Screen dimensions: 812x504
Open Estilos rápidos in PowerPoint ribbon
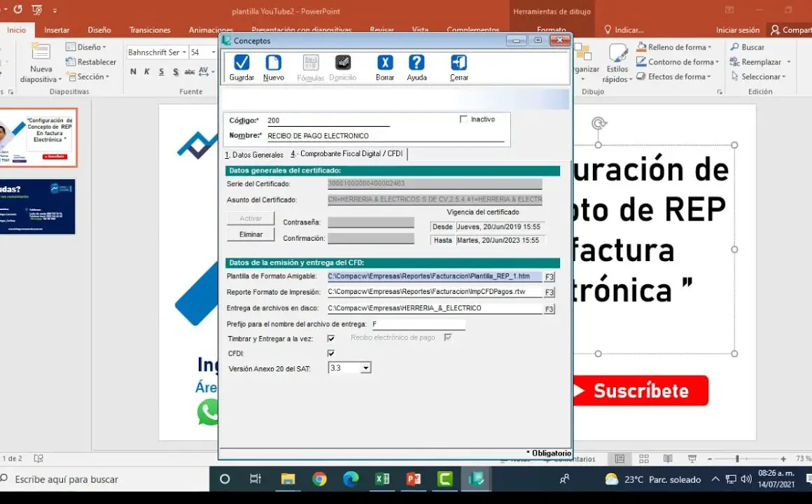click(617, 63)
